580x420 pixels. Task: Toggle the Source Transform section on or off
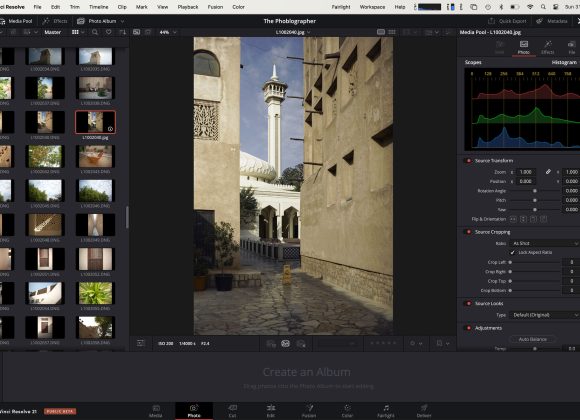click(468, 161)
